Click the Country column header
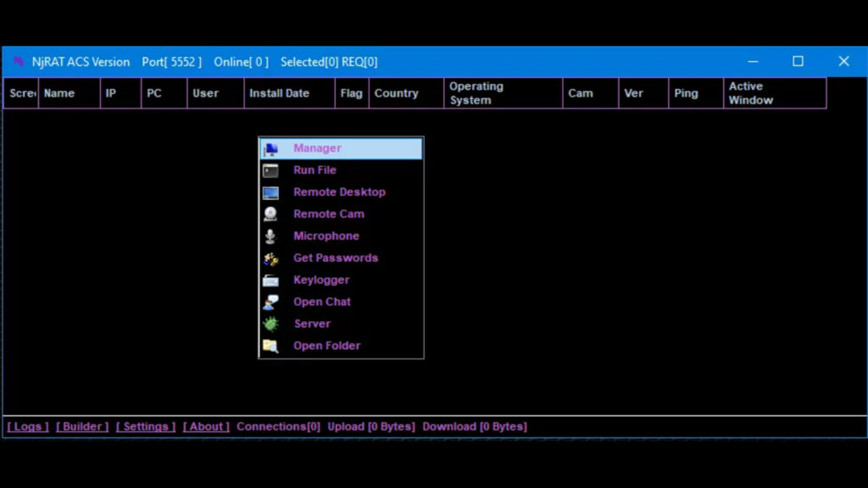Screen dimensions: 868x488 pos(406,93)
